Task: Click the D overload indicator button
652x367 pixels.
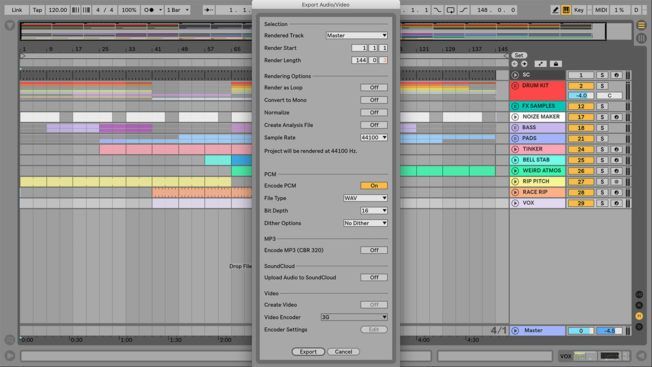Action: [636, 10]
